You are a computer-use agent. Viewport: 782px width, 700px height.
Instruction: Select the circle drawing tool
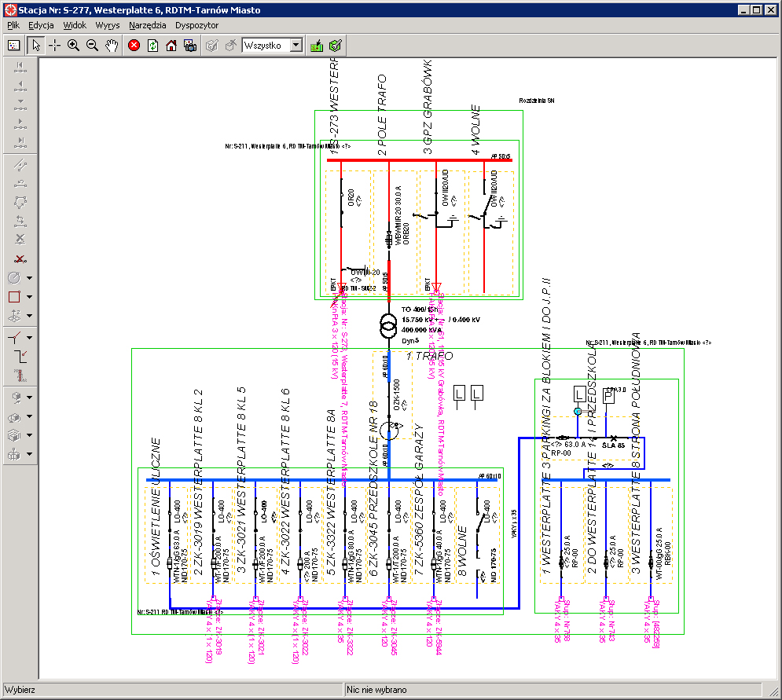coord(14,277)
